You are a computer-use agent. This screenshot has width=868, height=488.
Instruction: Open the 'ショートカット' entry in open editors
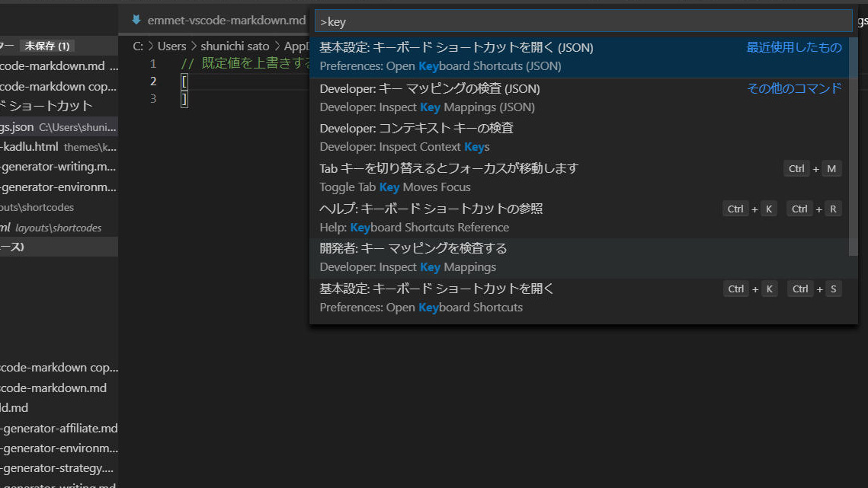click(59, 107)
